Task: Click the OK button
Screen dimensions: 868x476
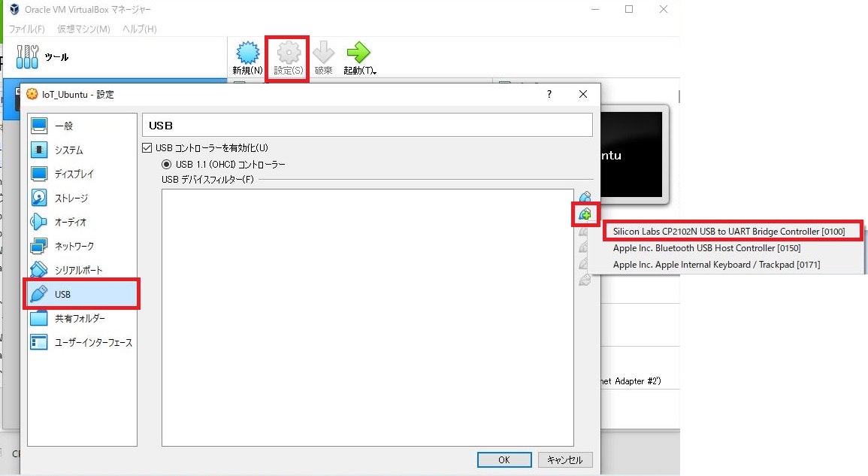Action: tap(504, 460)
